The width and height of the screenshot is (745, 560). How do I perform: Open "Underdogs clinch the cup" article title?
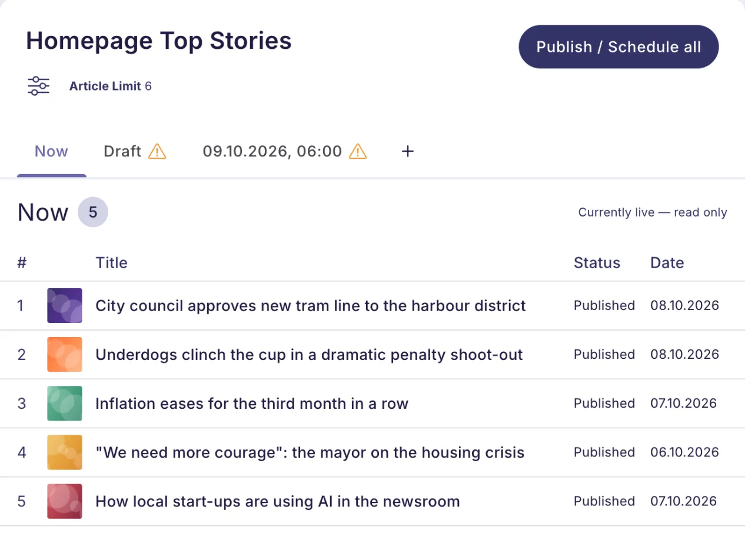pos(309,355)
